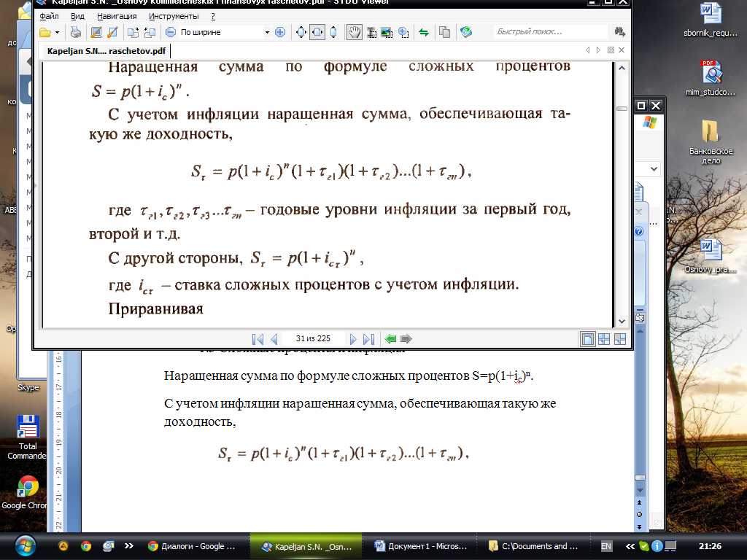Click the tab list grid icon
This screenshot has height=560, width=747.
(x=611, y=50)
